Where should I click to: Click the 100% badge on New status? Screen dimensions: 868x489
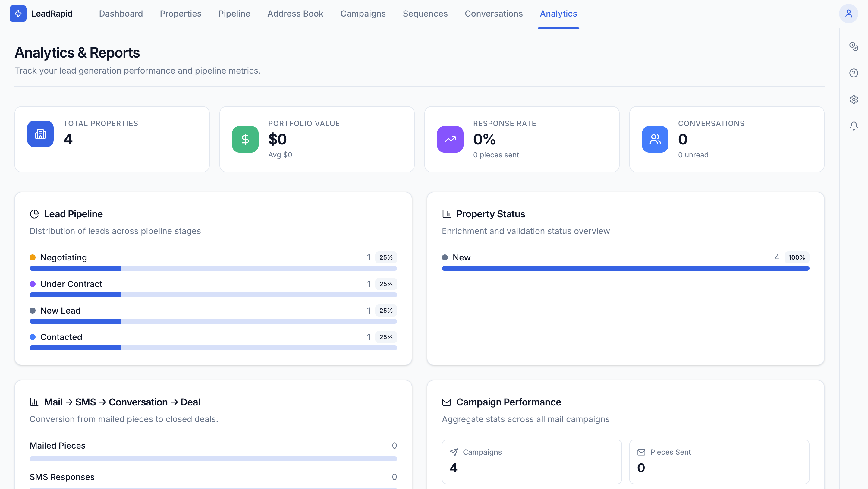click(x=796, y=257)
